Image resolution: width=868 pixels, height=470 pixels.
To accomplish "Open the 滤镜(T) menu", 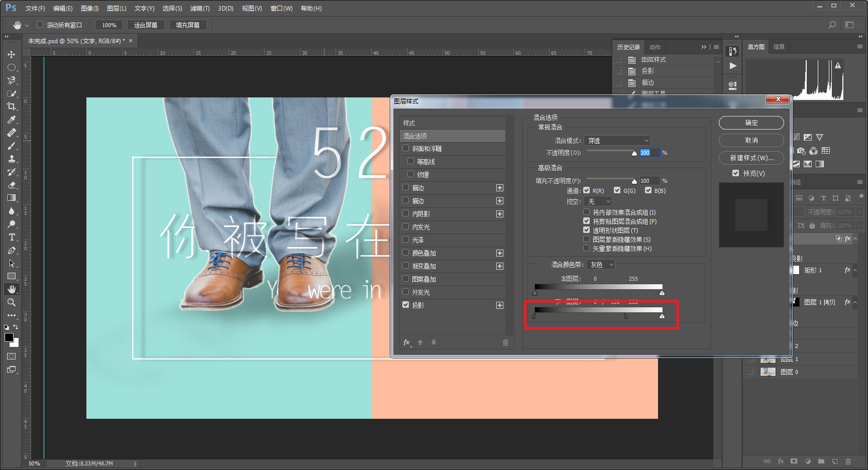I will click(x=200, y=9).
